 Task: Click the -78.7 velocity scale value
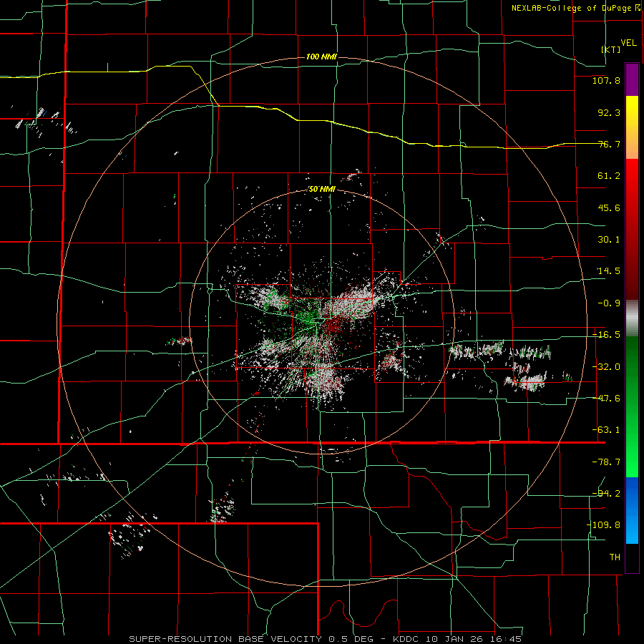click(606, 462)
